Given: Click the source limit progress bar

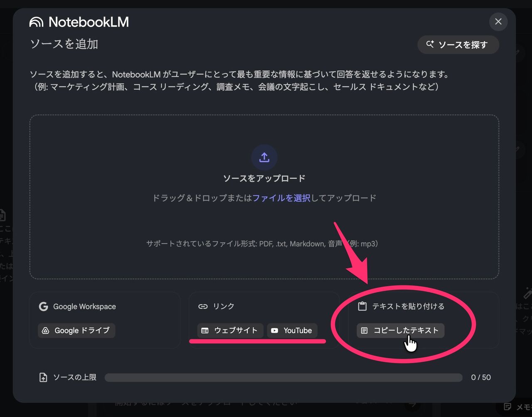Looking at the screenshot, I should 283,378.
